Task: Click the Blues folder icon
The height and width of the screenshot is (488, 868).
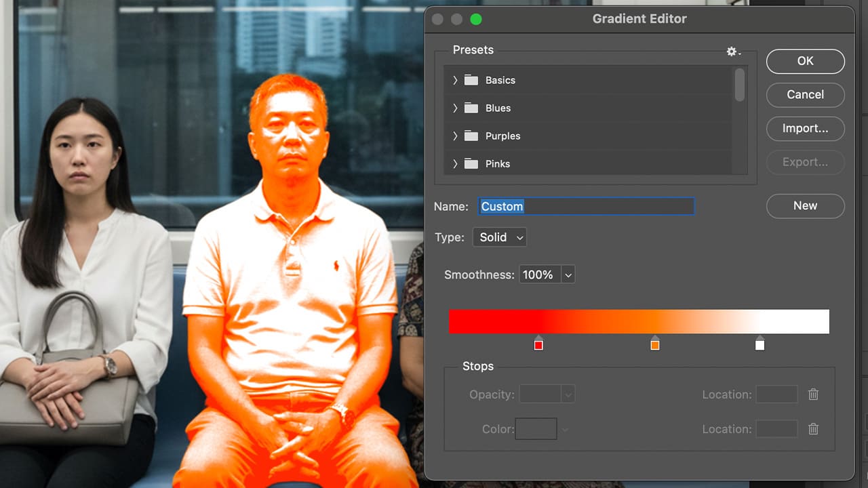Action: click(471, 108)
